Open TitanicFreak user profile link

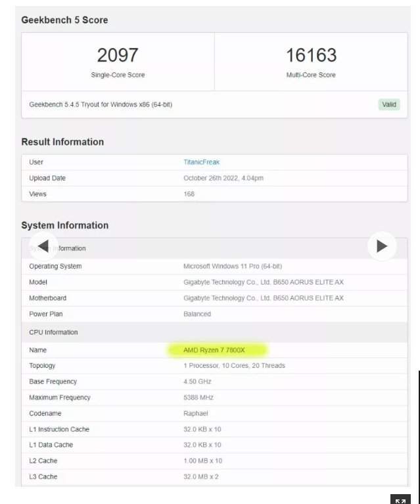tap(201, 162)
